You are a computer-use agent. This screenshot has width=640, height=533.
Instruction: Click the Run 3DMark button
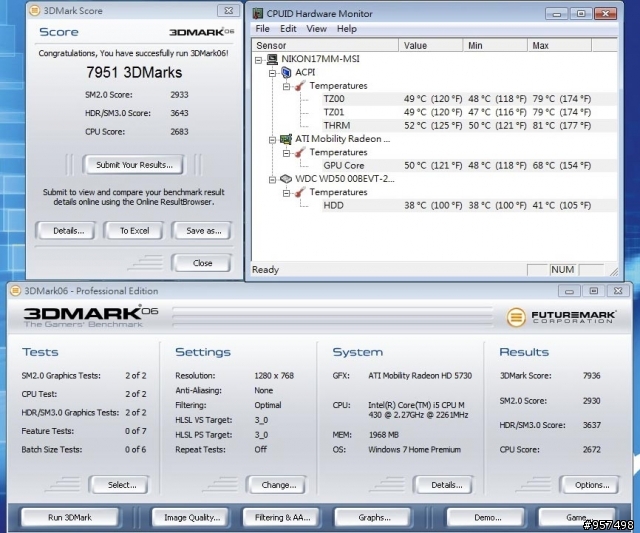click(x=70, y=517)
